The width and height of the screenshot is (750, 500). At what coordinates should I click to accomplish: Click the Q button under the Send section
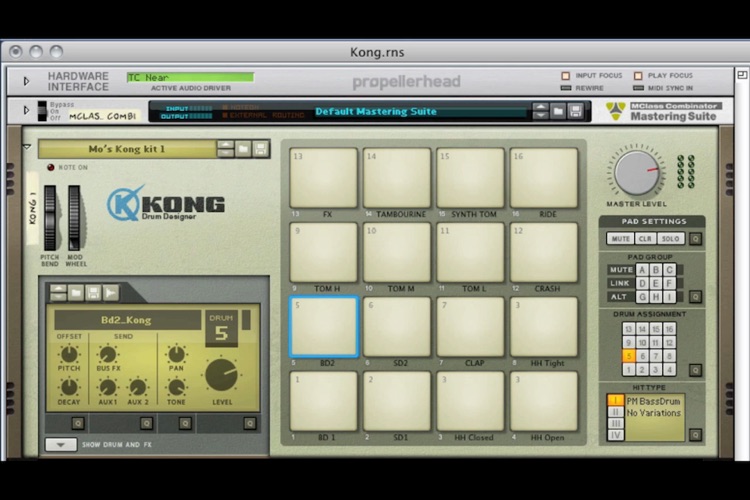[x=146, y=423]
